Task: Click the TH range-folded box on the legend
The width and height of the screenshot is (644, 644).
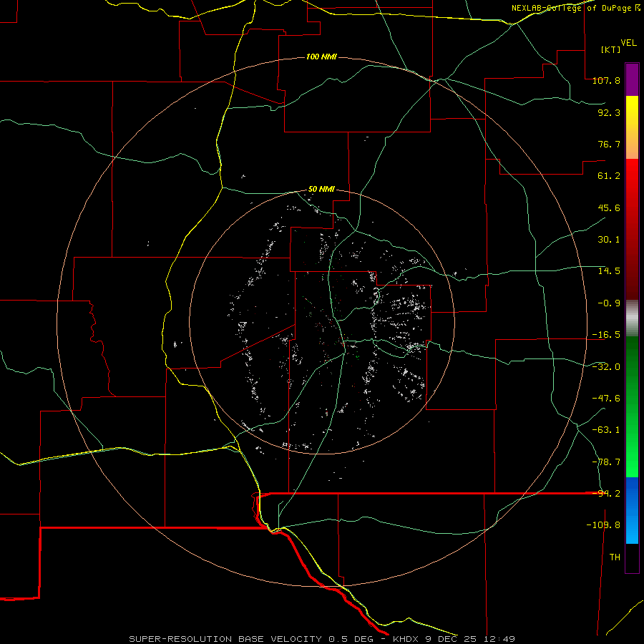Action: [x=632, y=558]
